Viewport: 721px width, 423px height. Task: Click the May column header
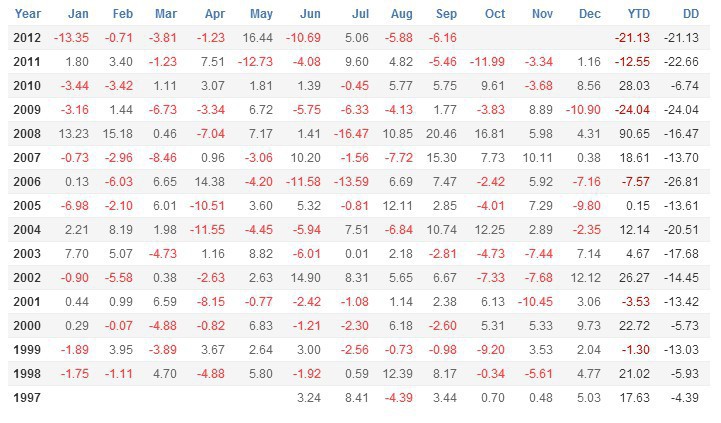(x=261, y=14)
